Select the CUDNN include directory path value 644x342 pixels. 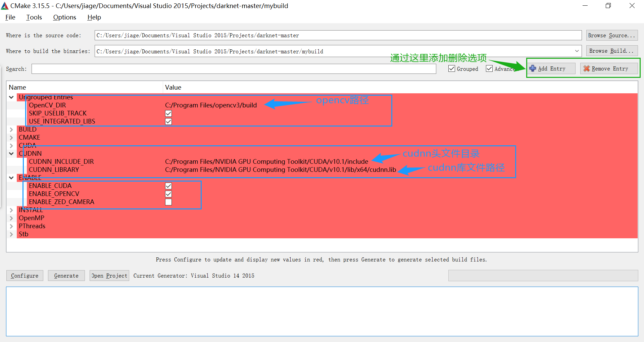coord(266,162)
